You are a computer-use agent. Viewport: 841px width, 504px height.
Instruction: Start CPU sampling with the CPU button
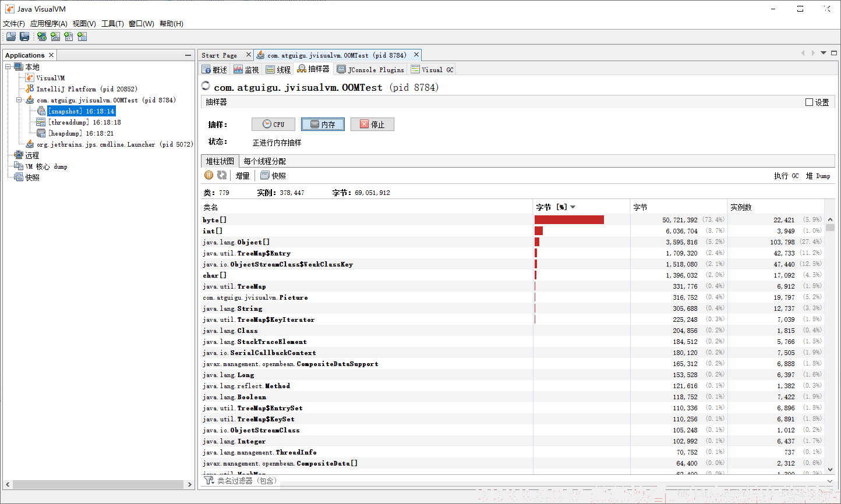[x=273, y=125]
